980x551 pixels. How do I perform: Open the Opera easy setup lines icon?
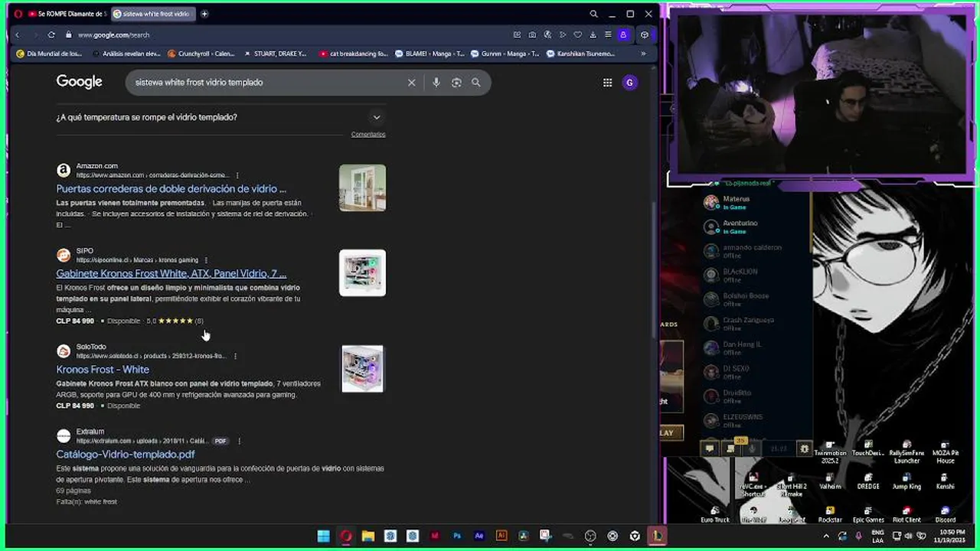[608, 34]
